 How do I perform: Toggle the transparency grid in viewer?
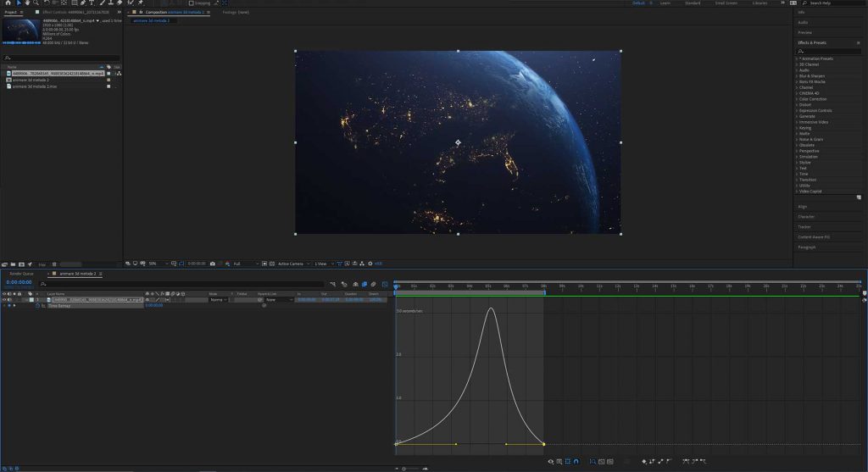pos(272,264)
